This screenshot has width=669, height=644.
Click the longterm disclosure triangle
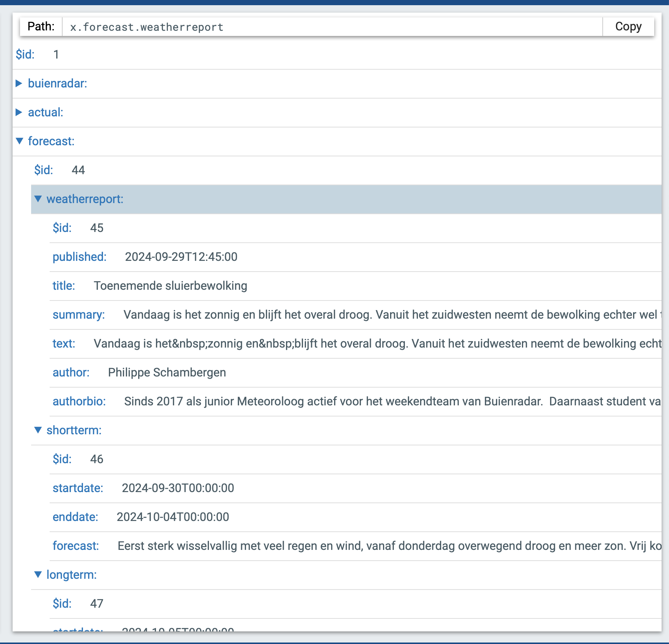37,574
